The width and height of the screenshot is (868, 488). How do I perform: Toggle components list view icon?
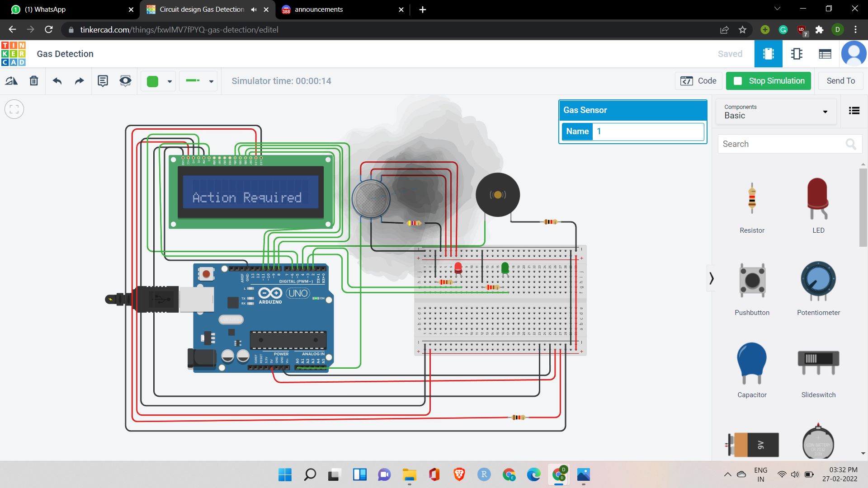coord(854,111)
